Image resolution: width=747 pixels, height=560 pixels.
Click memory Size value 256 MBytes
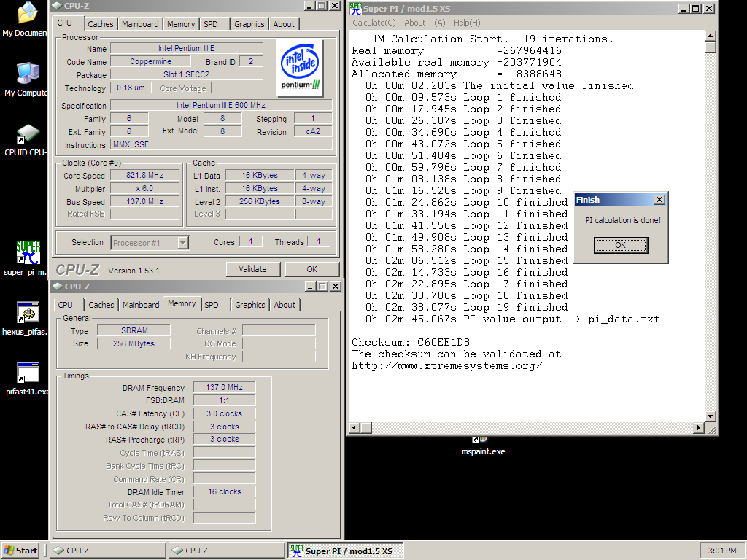click(x=134, y=344)
